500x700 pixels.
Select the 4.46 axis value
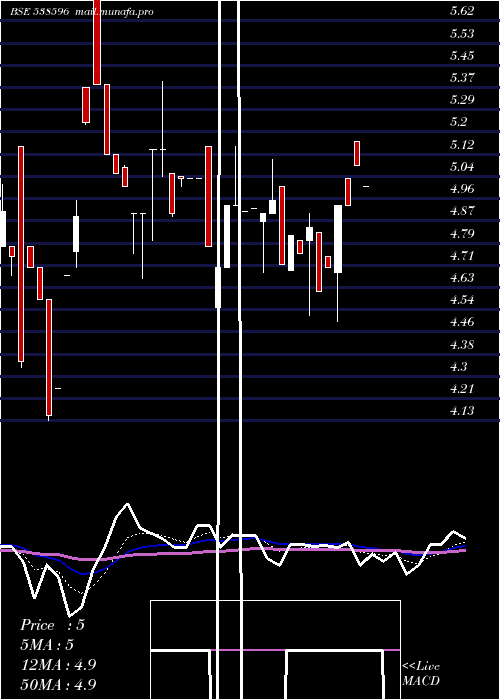point(462,322)
